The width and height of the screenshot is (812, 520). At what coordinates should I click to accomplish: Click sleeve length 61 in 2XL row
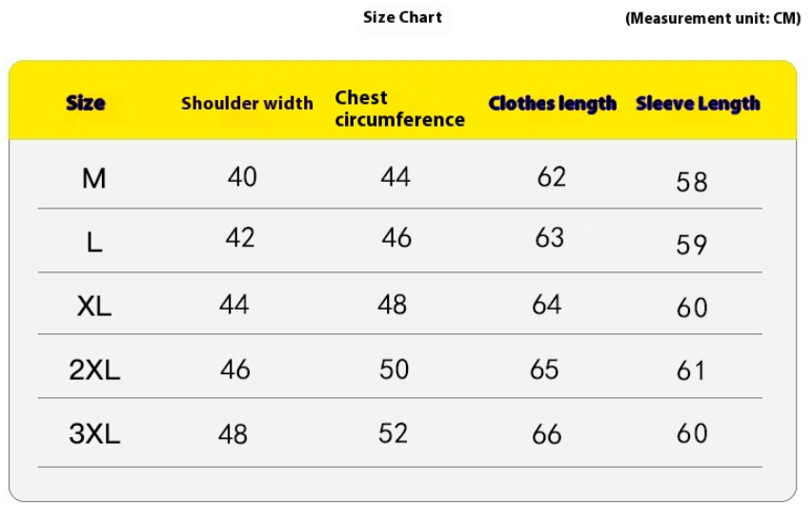click(x=690, y=371)
